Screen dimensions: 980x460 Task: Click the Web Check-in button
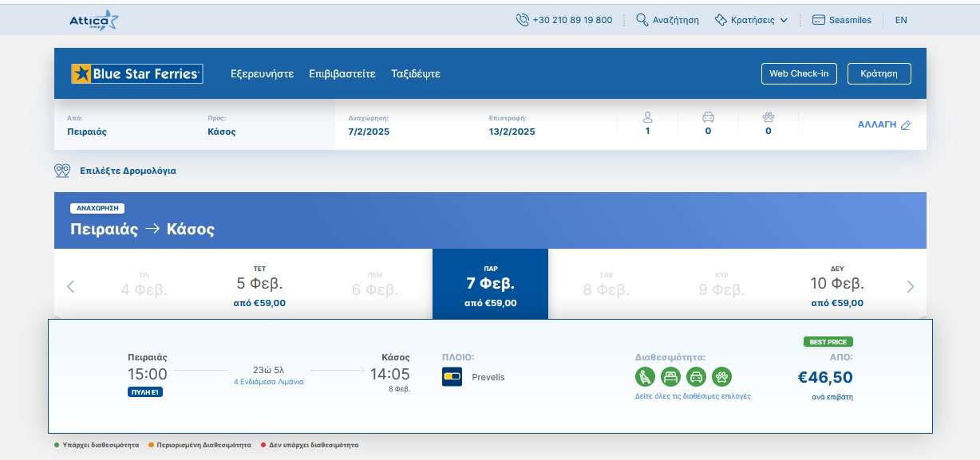pyautogui.click(x=798, y=74)
